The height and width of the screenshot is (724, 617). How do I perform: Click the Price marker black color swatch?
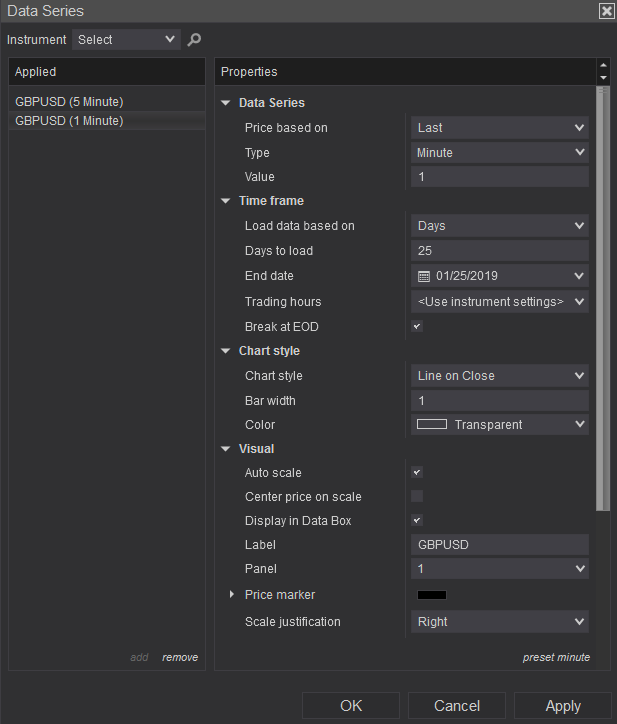[432, 595]
